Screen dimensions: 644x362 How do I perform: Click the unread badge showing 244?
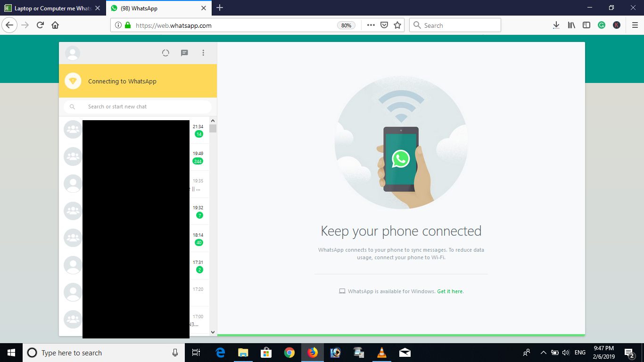coord(198,161)
